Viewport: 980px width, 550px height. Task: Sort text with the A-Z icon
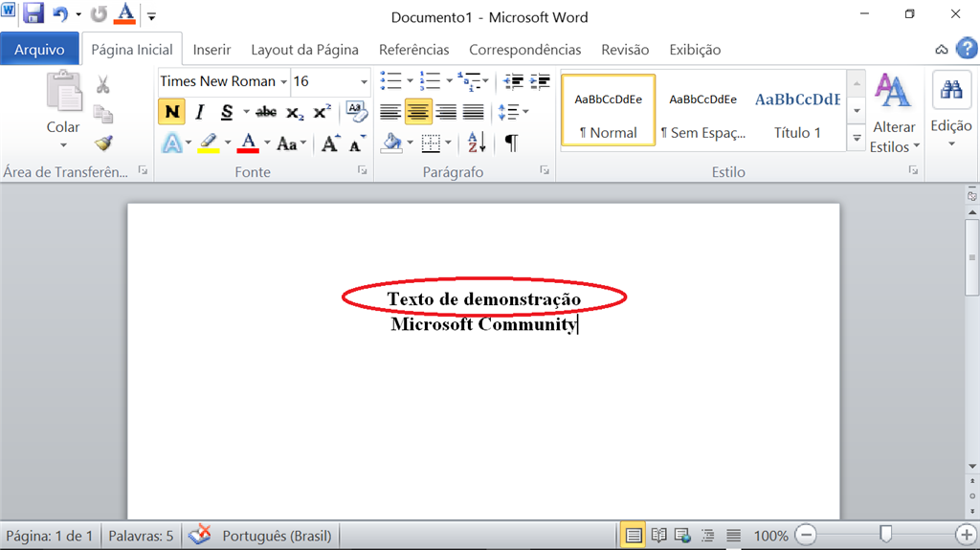[477, 143]
